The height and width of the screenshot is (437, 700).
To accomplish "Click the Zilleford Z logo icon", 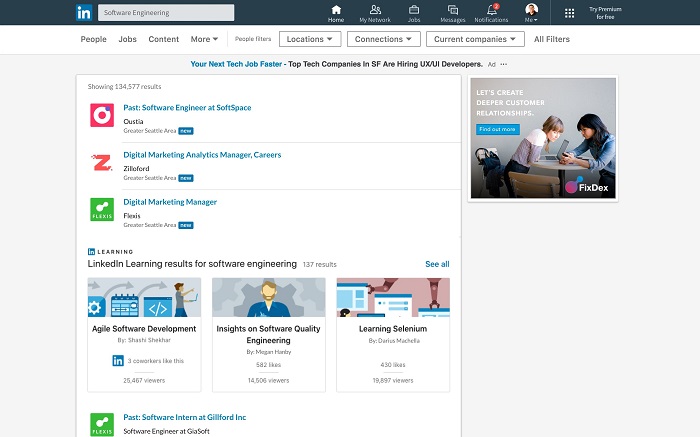I will click(x=102, y=162).
